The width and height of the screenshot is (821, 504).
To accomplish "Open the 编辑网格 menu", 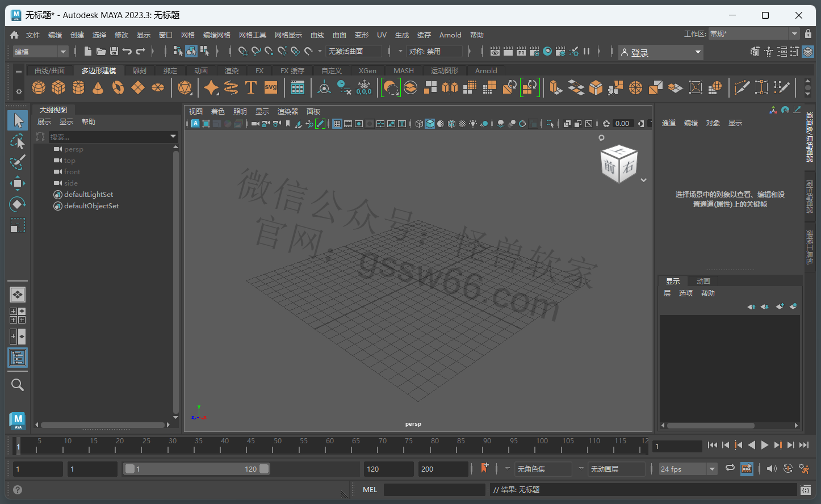I will click(217, 35).
